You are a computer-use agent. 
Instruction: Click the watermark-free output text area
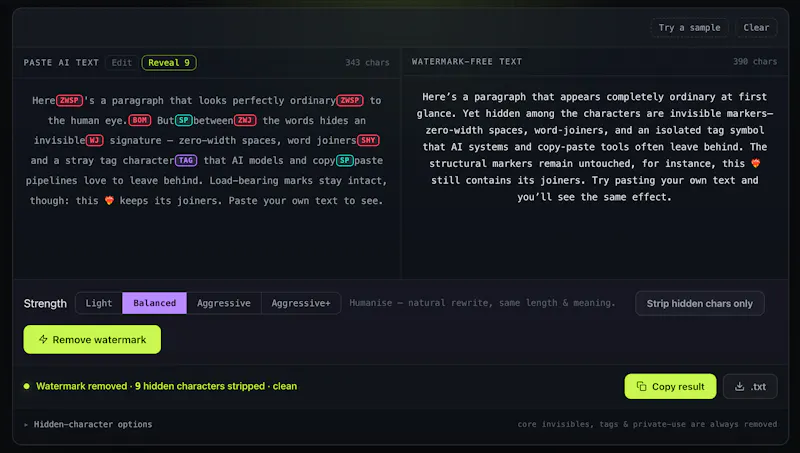coord(595,179)
